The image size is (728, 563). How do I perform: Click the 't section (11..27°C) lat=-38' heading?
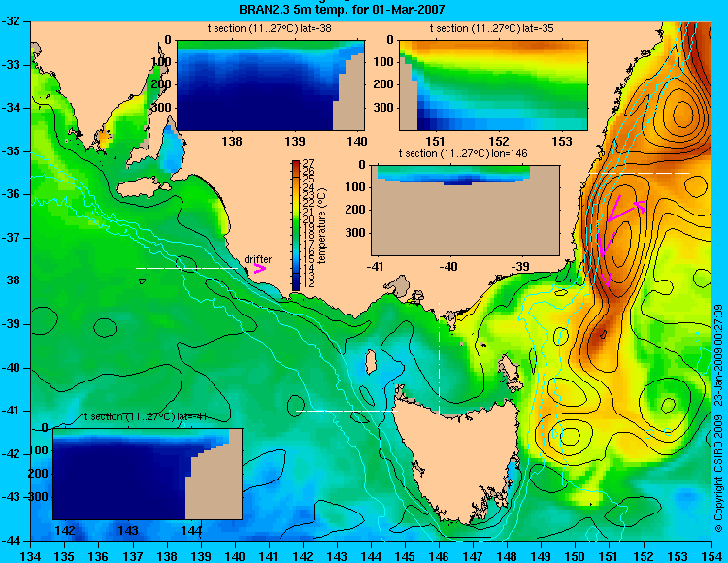pyautogui.click(x=269, y=28)
